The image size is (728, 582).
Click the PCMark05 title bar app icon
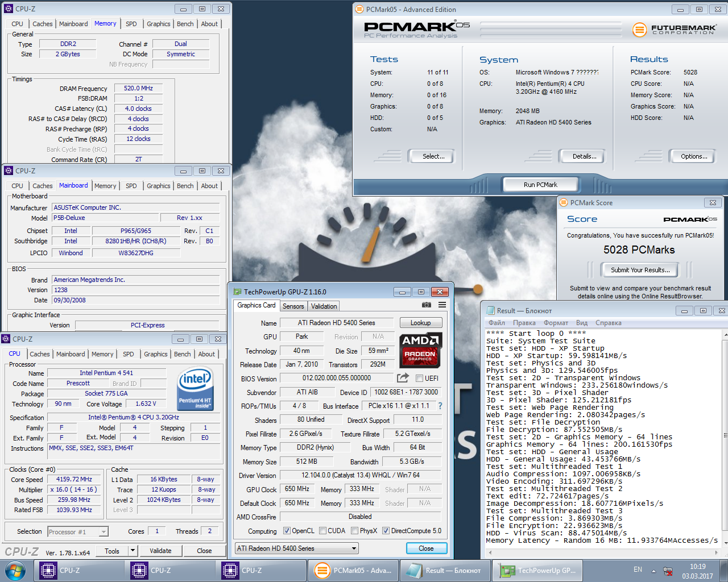(359, 9)
